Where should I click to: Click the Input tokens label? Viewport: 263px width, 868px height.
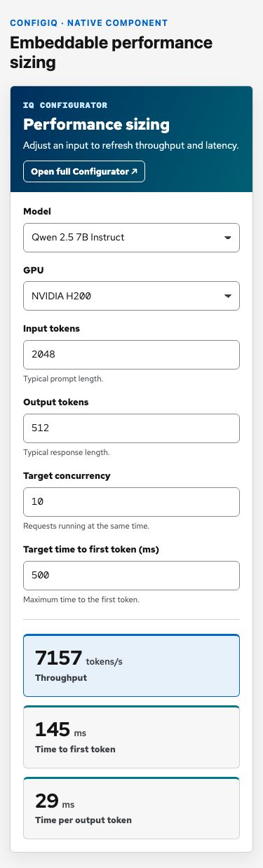coord(51,329)
